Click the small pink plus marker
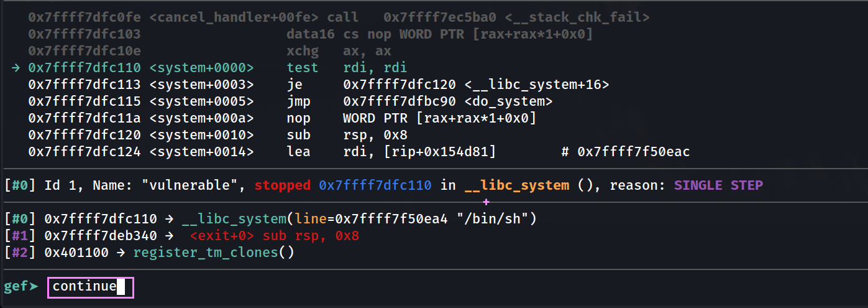Screen dimensions: 868x308 [x=486, y=202]
